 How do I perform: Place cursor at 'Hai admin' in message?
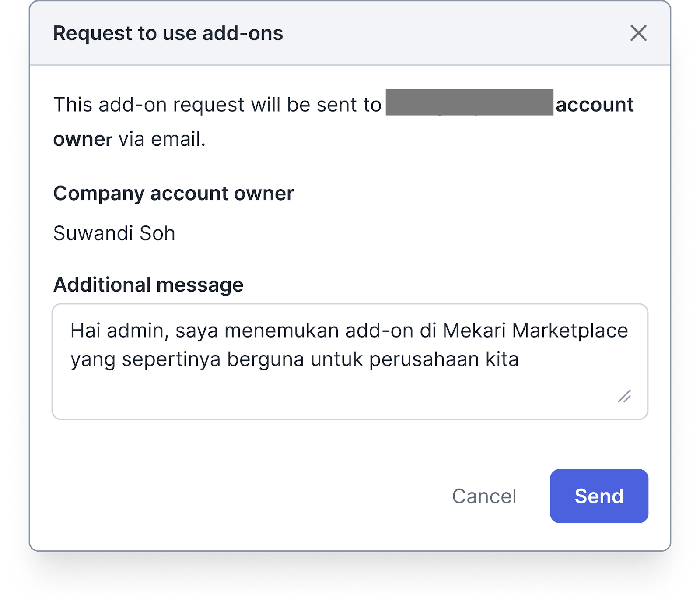(119, 331)
